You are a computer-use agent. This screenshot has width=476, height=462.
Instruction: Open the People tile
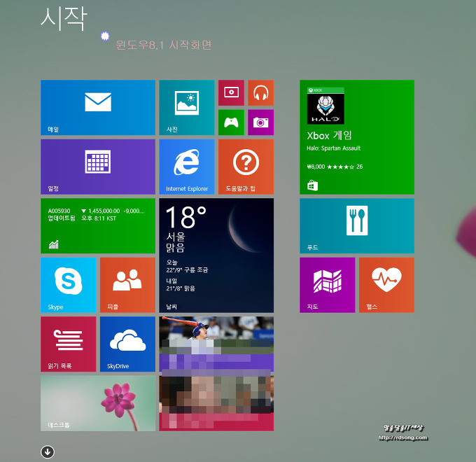(x=127, y=285)
